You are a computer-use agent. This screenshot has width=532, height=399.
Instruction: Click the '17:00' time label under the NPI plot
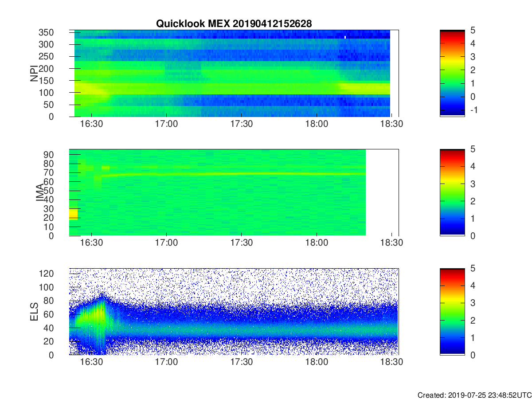[x=166, y=125]
